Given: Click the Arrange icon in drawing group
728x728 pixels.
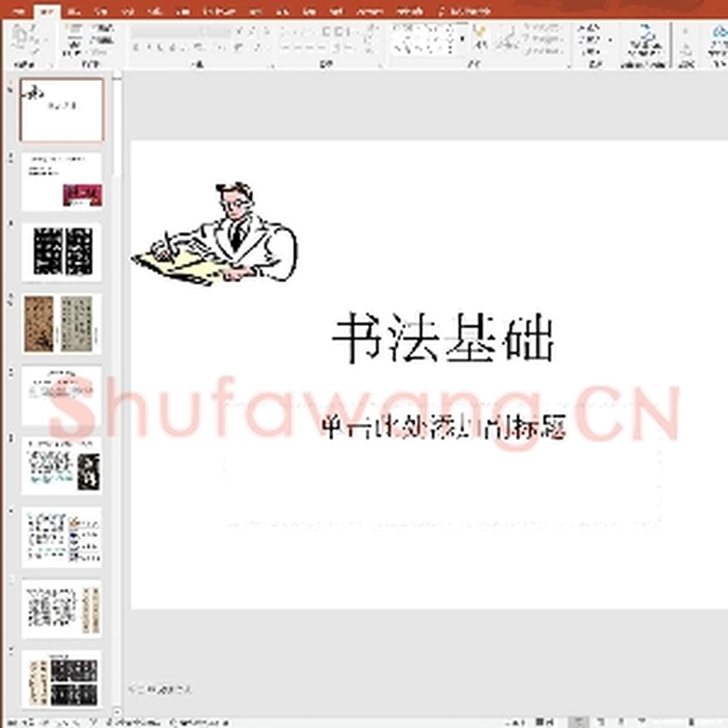Looking at the screenshot, I should point(480,38).
